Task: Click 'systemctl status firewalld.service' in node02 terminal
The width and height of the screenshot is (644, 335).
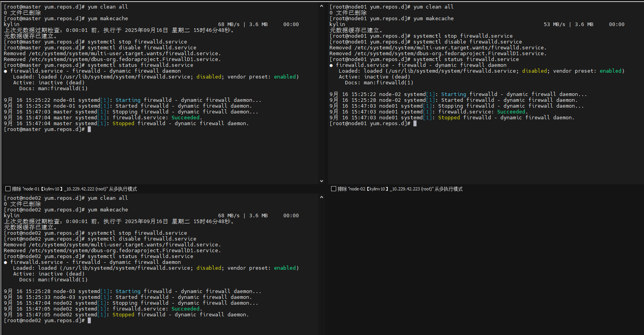Action: (x=141, y=256)
